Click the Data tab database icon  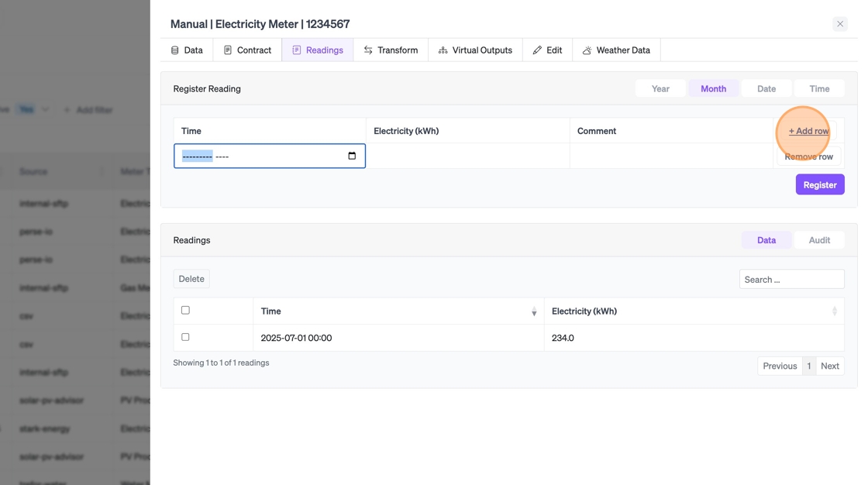point(175,50)
